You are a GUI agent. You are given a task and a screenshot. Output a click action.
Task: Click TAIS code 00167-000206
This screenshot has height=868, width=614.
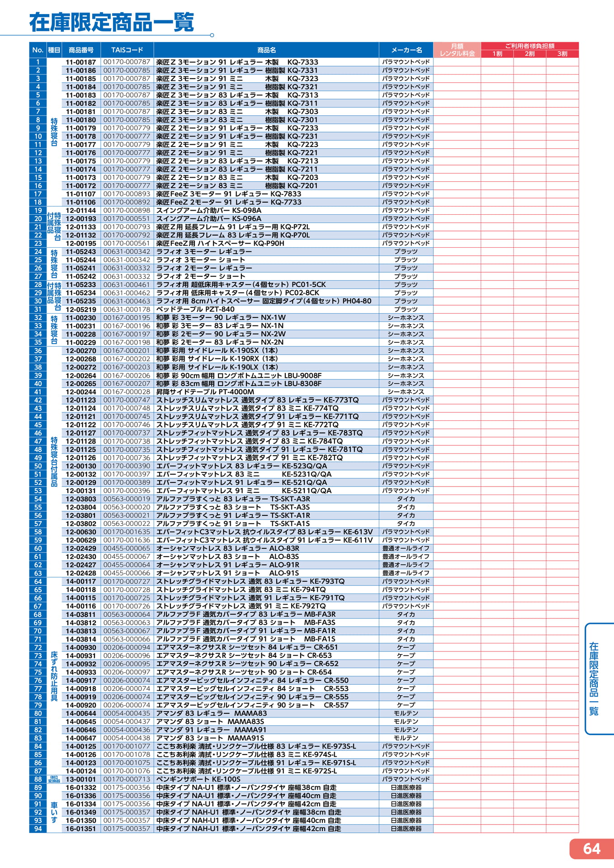[127, 375]
